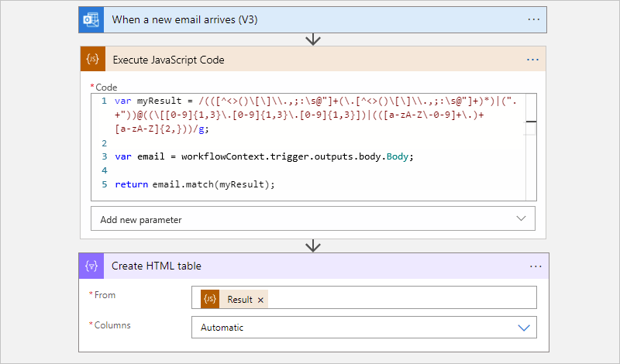Image resolution: width=620 pixels, height=364 pixels.
Task: Open ellipsis menu for email trigger
Action: coord(533,20)
